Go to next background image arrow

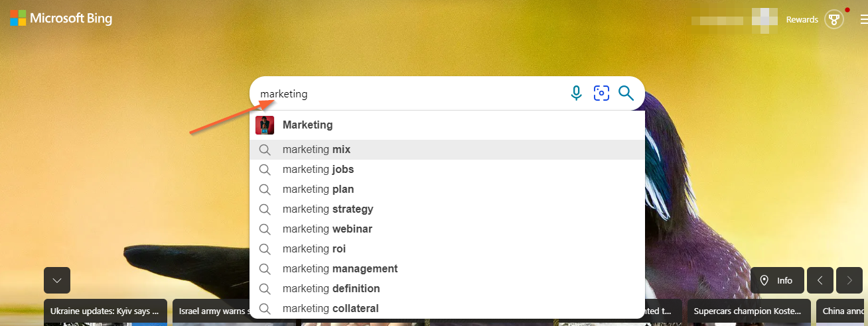pyautogui.click(x=849, y=280)
